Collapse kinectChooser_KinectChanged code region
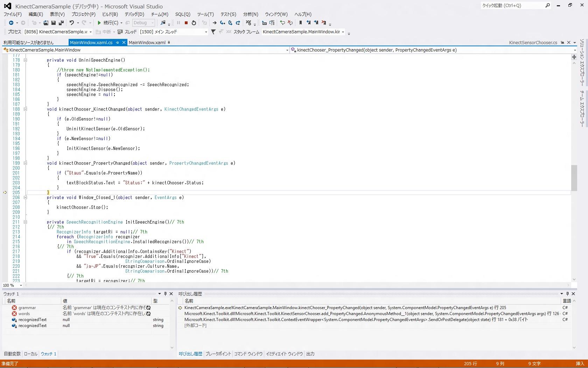588x368 pixels. [x=25, y=109]
